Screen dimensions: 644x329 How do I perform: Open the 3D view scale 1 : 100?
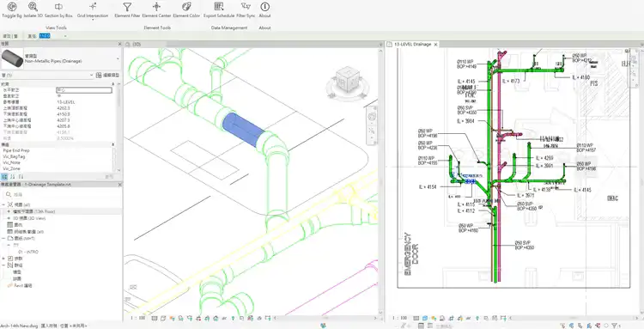(138, 318)
